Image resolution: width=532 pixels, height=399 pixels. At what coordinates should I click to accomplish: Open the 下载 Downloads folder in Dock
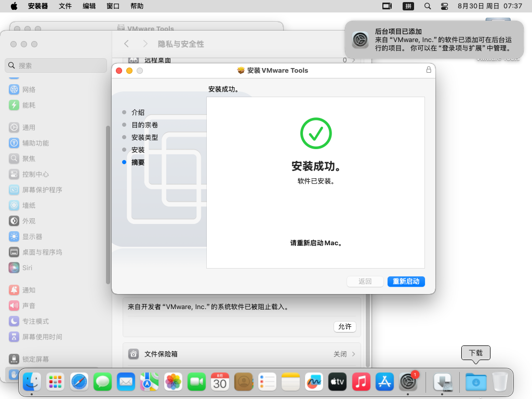[476, 382]
